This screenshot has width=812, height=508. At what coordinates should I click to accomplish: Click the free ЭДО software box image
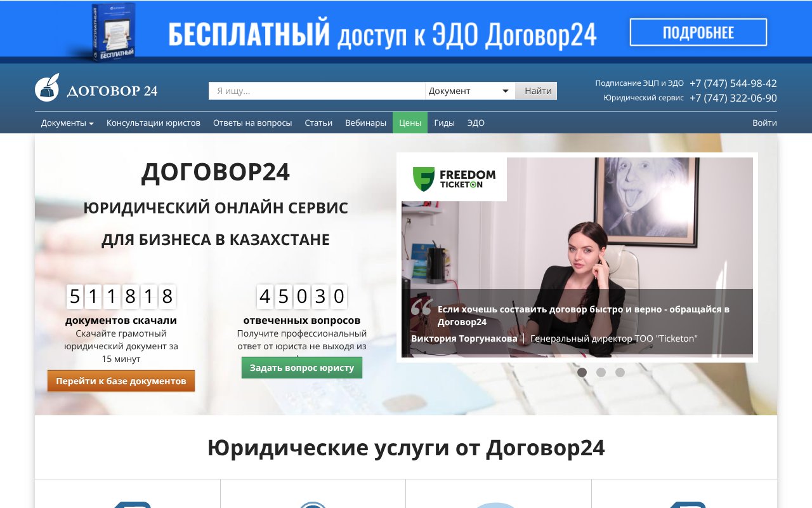pos(113,32)
